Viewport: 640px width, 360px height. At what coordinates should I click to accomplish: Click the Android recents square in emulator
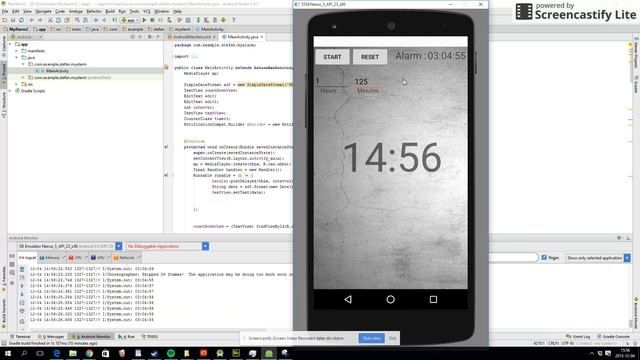coord(433,299)
